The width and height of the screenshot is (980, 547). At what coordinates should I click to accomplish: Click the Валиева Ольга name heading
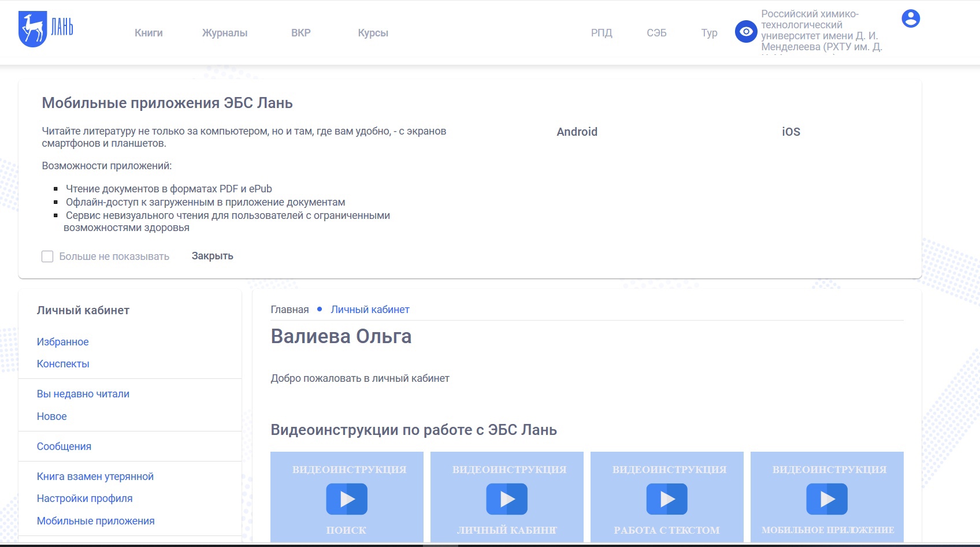click(x=341, y=336)
